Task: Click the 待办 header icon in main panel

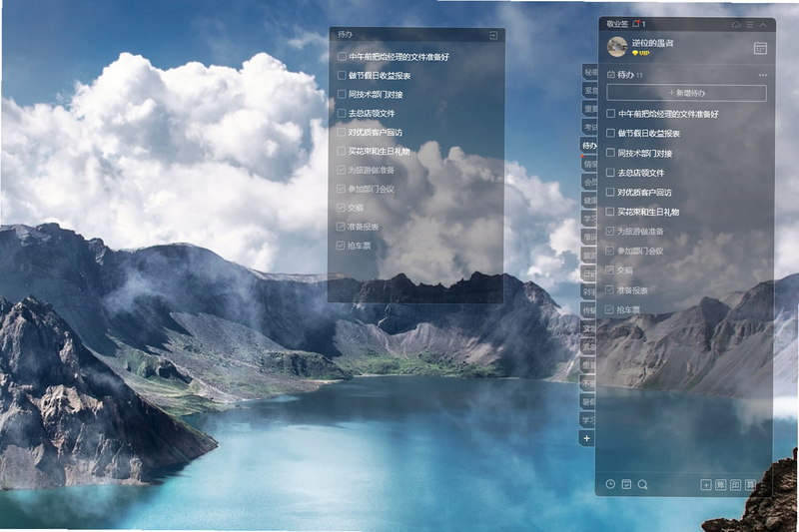Action: (x=611, y=75)
